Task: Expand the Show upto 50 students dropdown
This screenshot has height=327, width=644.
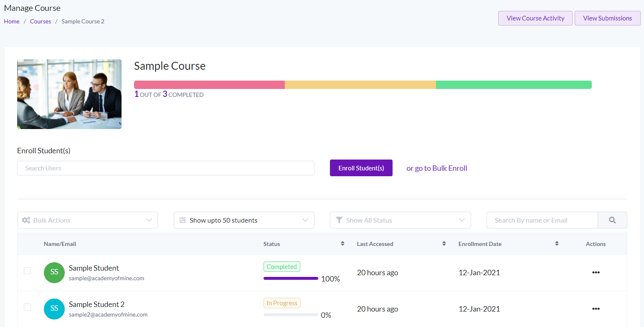Action: point(244,220)
